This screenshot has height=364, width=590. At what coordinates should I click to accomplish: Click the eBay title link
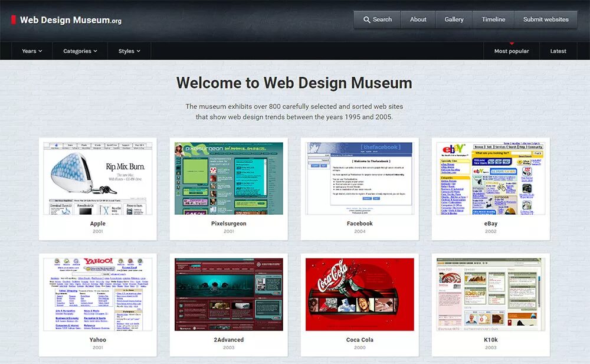pyautogui.click(x=491, y=224)
